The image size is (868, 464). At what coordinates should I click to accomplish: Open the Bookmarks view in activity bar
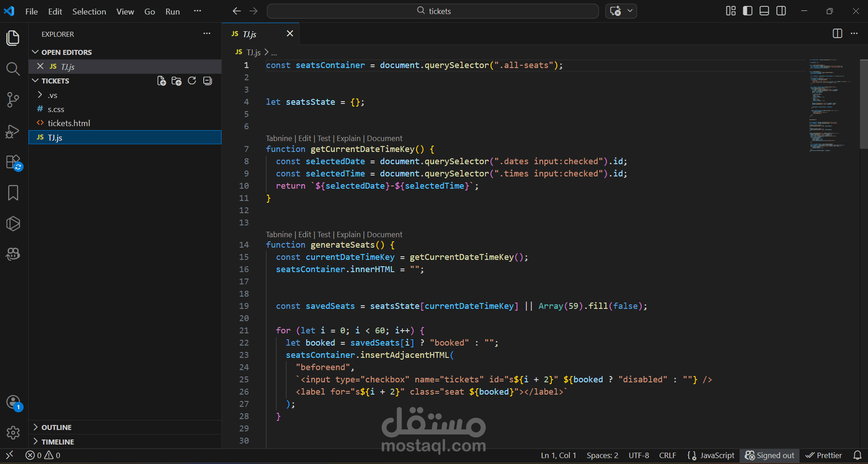pyautogui.click(x=13, y=193)
